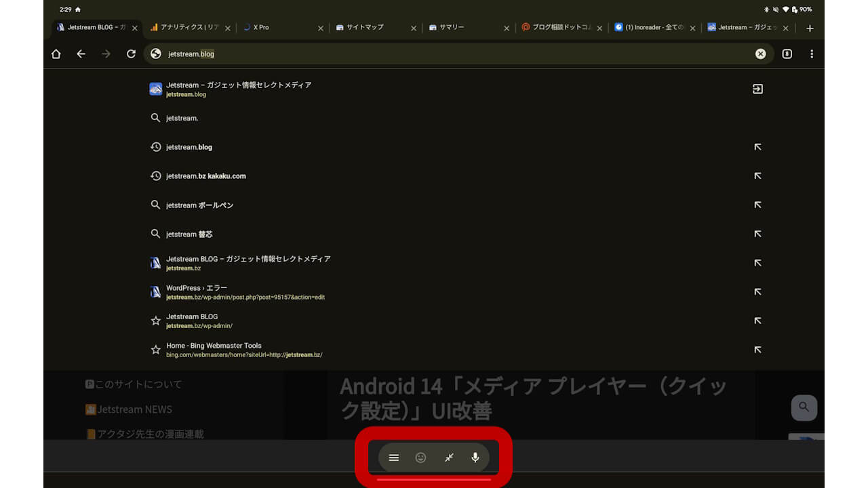868x488 pixels.
Task: Click the globe icon in address bar
Action: pos(156,54)
